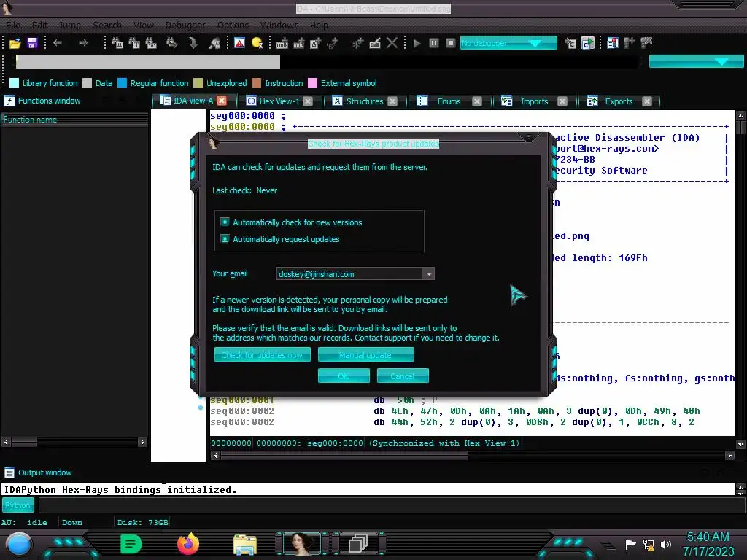This screenshot has height=560, width=747.
Task: Click the IDA View horizontal scrollbar thumb
Action: [344, 455]
